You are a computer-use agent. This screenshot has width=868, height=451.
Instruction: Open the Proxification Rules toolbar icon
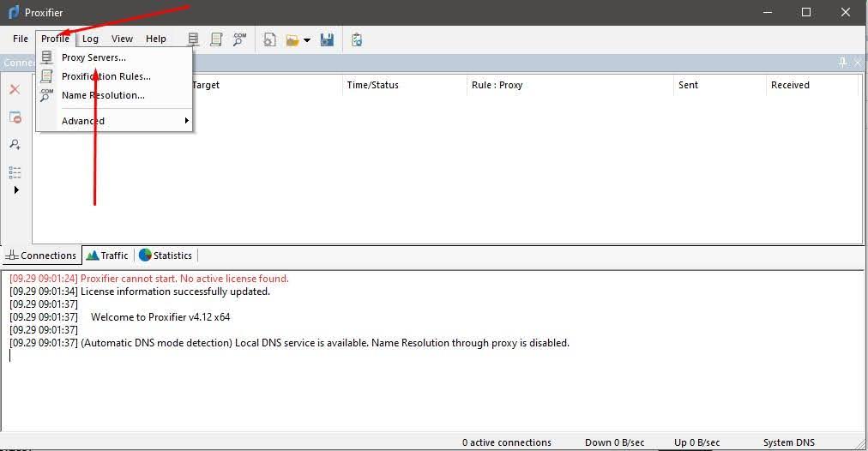[216, 39]
